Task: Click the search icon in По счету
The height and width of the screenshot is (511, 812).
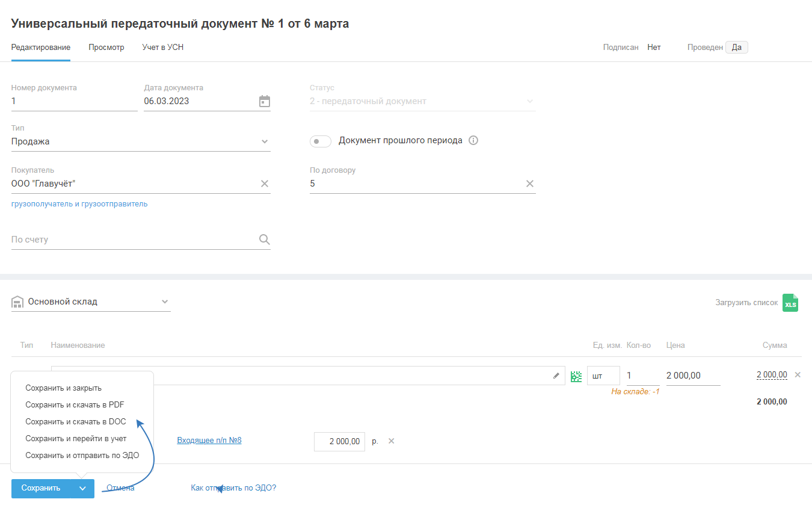Action: [x=265, y=240]
